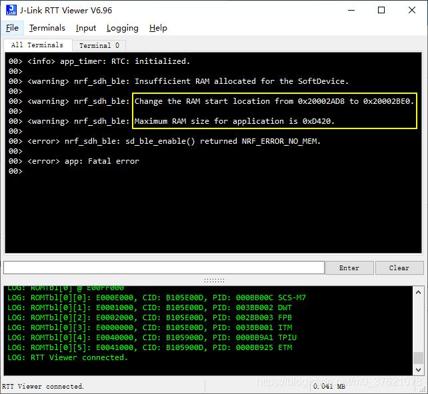Click the log panel scroll up arrow

418,292
